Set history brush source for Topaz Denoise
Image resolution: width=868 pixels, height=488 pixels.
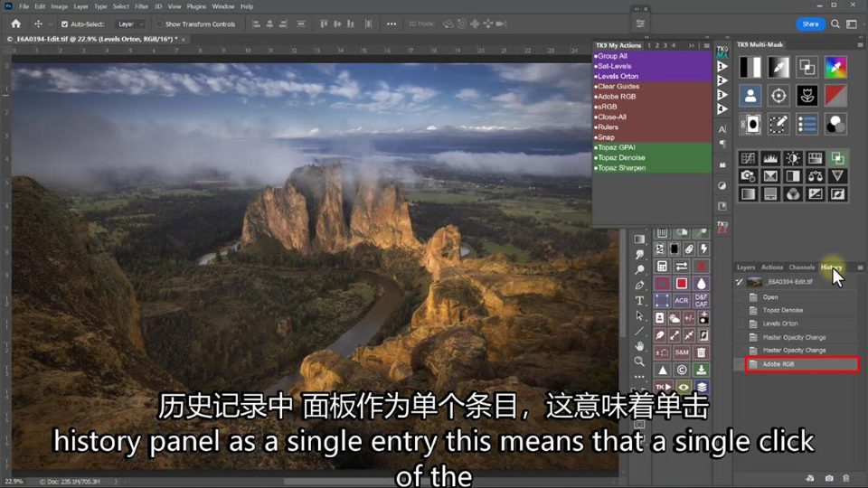tap(740, 310)
